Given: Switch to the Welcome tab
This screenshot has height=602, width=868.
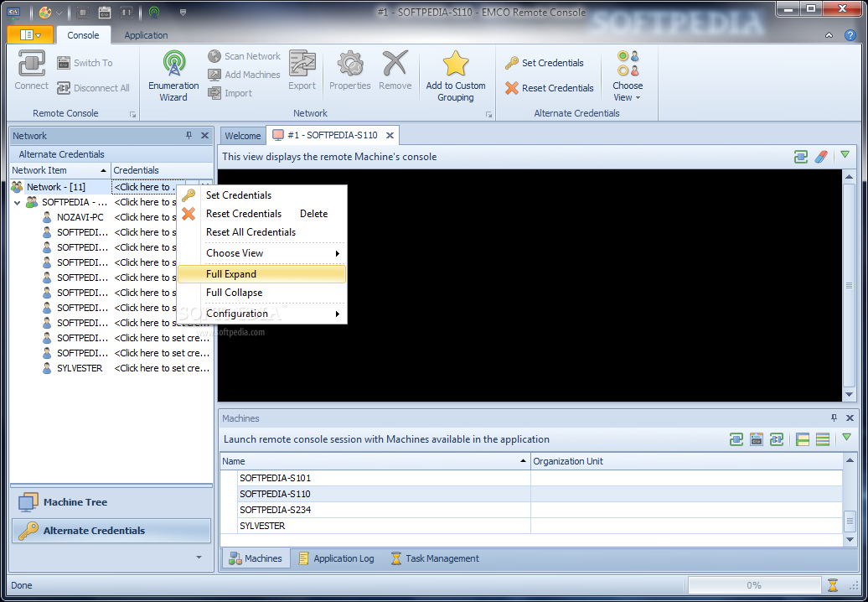Looking at the screenshot, I should [x=242, y=136].
